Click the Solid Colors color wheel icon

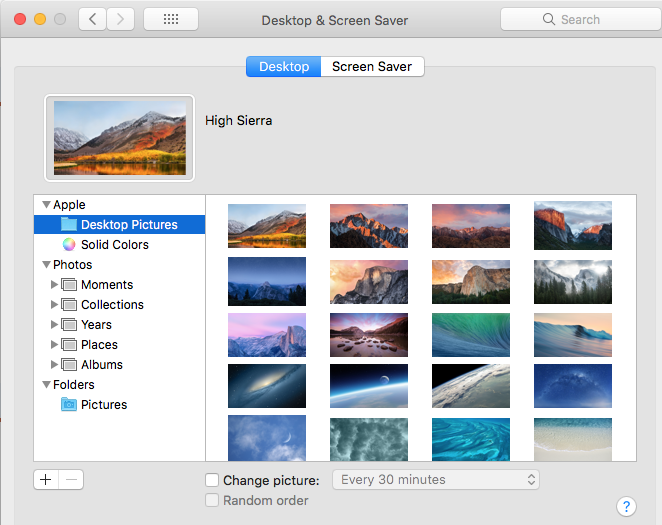point(69,244)
